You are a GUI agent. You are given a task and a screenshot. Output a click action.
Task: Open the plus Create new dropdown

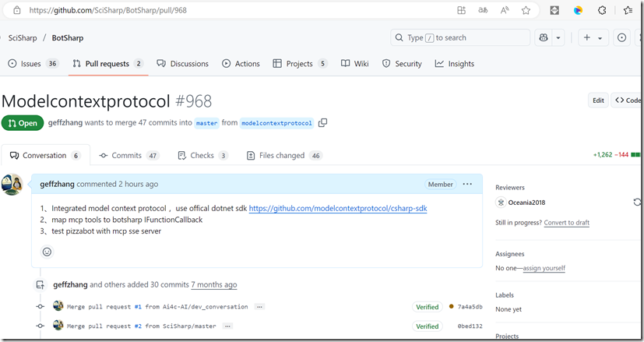[593, 37]
